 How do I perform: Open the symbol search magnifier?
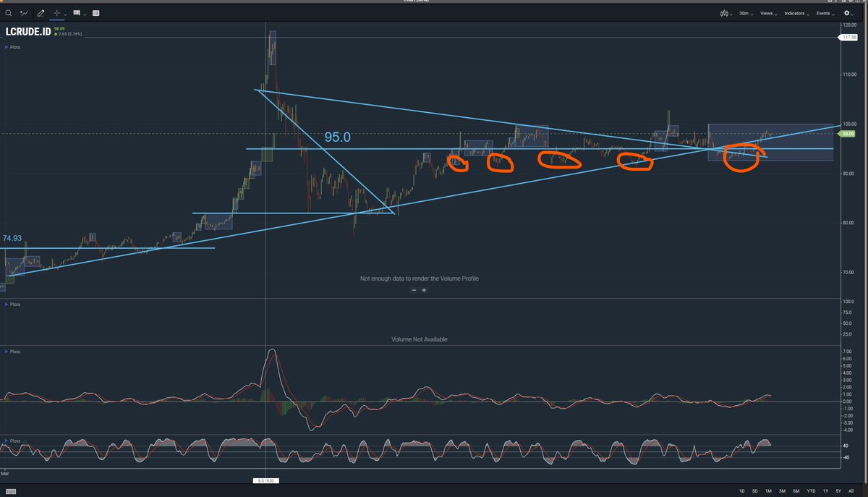tap(8, 13)
